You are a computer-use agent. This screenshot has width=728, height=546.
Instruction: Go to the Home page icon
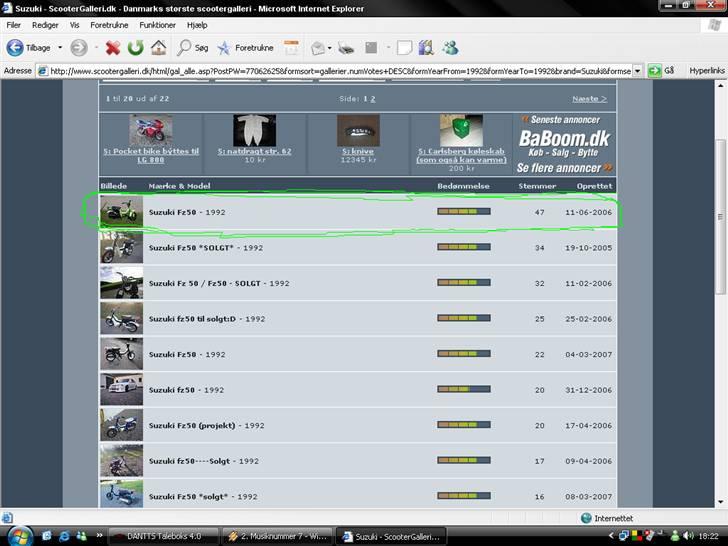coord(158,47)
